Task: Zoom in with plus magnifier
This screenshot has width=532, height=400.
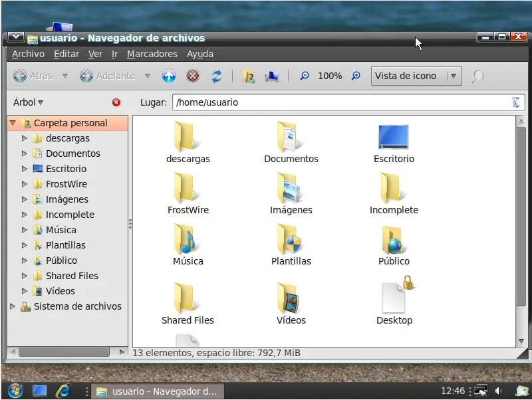Action: (x=356, y=76)
